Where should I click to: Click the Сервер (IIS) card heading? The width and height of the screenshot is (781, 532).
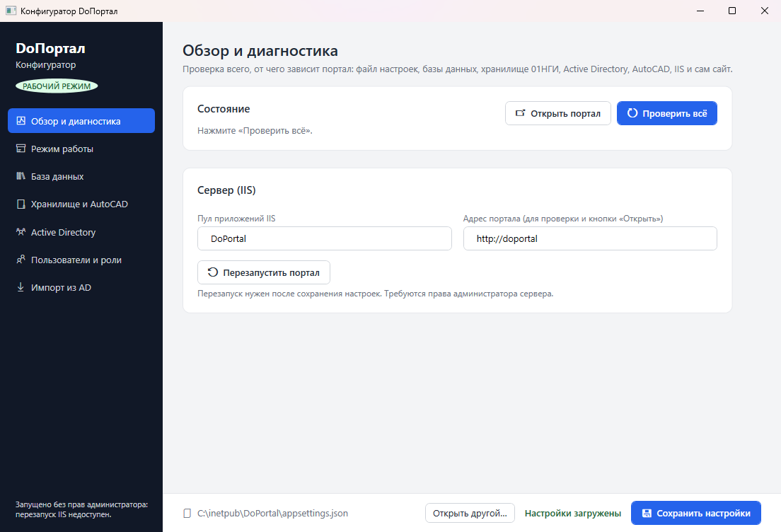click(226, 190)
